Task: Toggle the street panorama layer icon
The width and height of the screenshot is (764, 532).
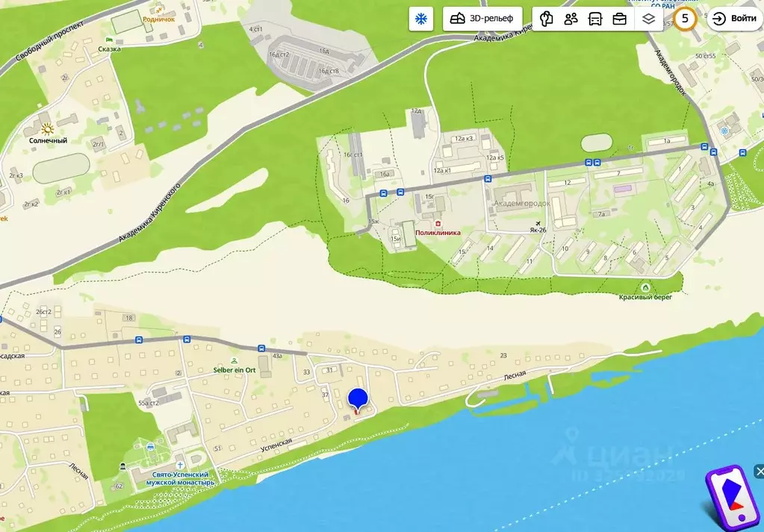Action: click(547, 19)
